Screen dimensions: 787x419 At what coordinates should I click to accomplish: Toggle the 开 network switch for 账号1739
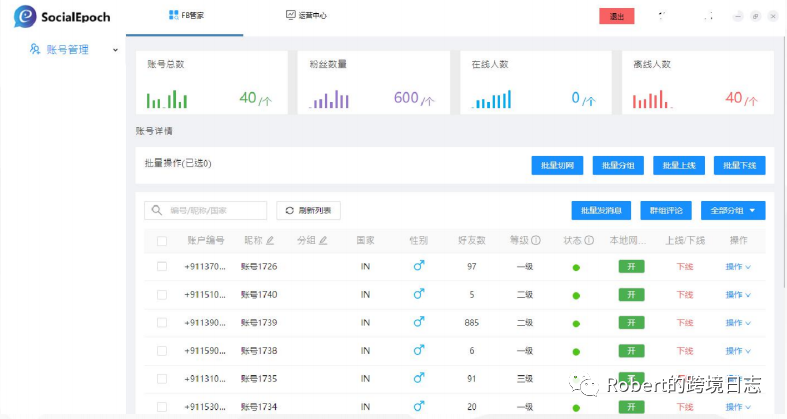coord(631,323)
